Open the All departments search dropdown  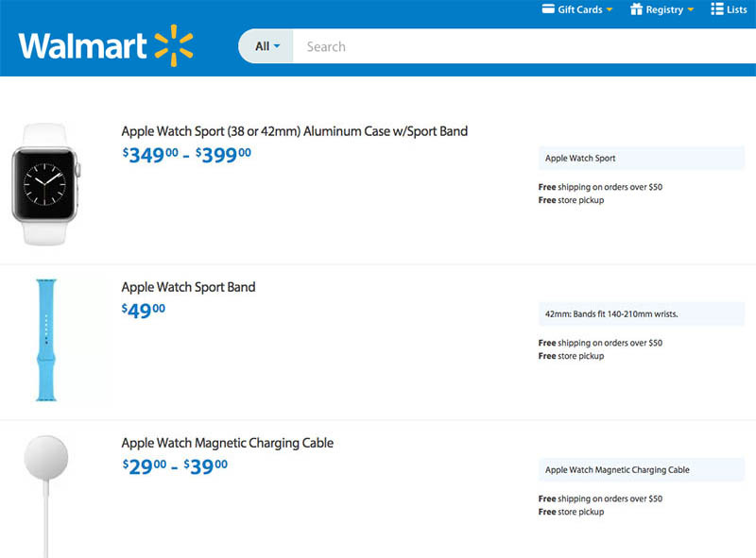point(266,46)
